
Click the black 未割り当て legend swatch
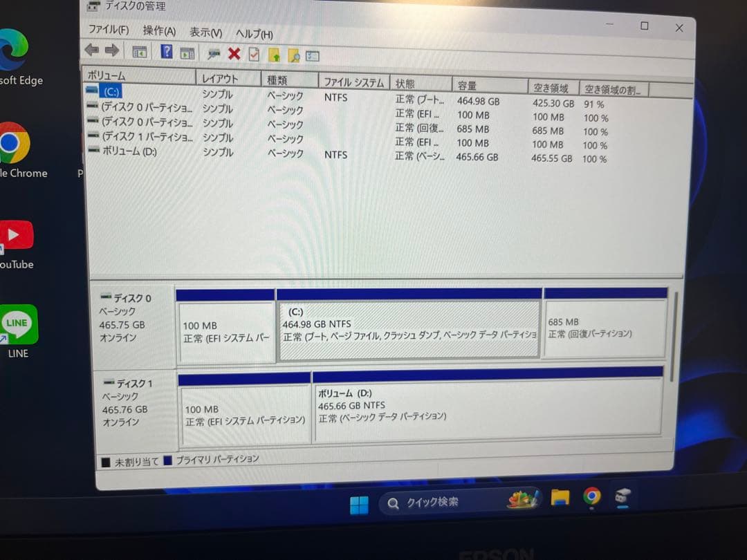(x=106, y=462)
